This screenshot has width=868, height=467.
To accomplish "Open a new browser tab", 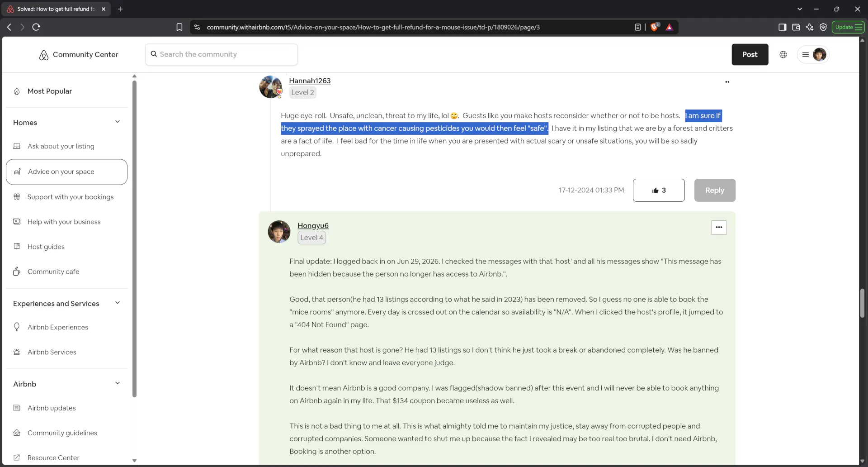I will pyautogui.click(x=120, y=9).
